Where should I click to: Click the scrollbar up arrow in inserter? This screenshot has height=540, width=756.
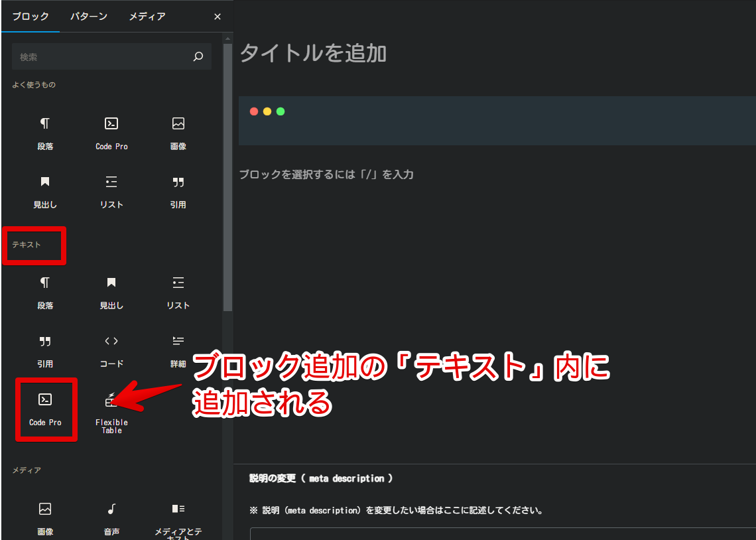tap(227, 38)
